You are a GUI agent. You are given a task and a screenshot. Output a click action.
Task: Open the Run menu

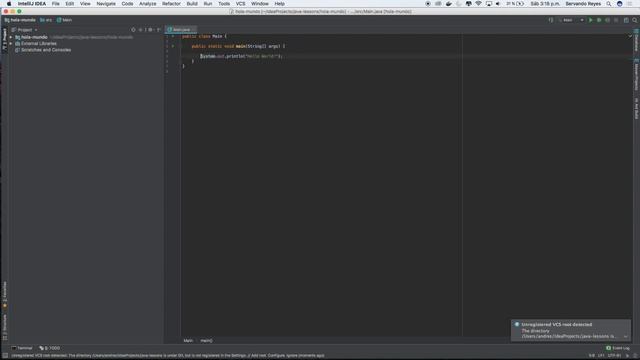208,4
